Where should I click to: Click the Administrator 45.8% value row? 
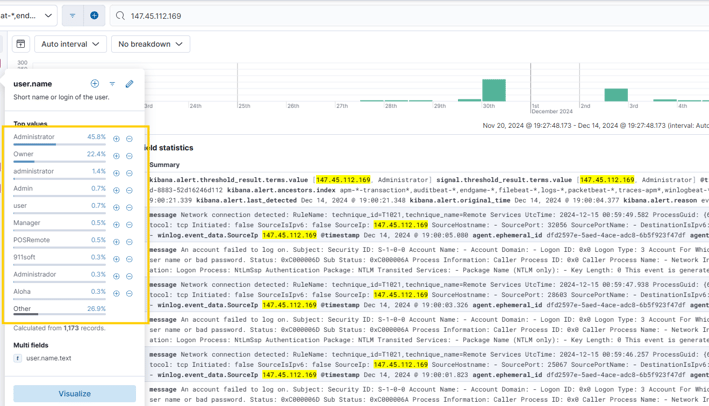(59, 139)
